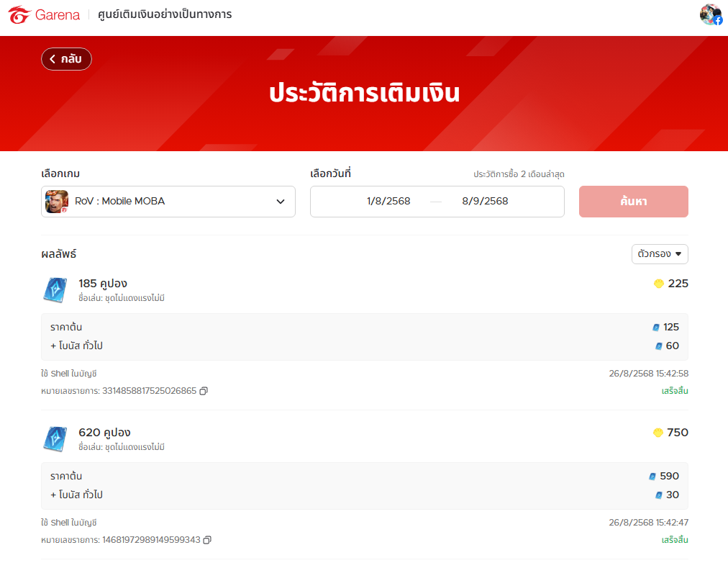Click the Garena logo
The height and width of the screenshot is (563, 728).
[x=44, y=15]
